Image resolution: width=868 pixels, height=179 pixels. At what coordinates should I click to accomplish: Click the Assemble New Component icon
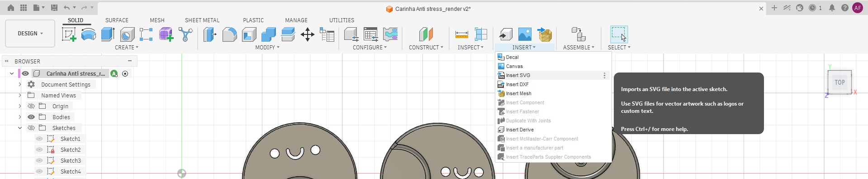coord(579,34)
